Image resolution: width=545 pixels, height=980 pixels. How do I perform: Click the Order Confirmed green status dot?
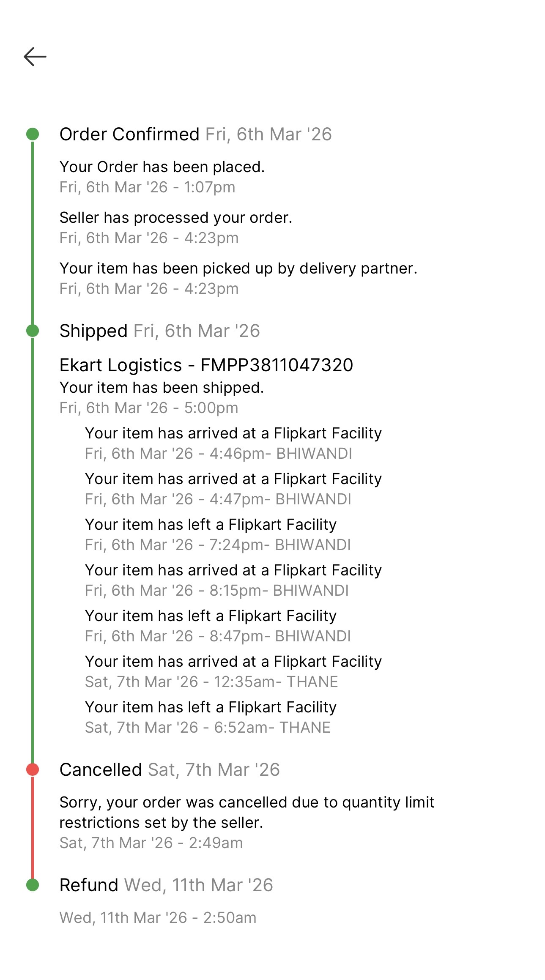tap(33, 134)
